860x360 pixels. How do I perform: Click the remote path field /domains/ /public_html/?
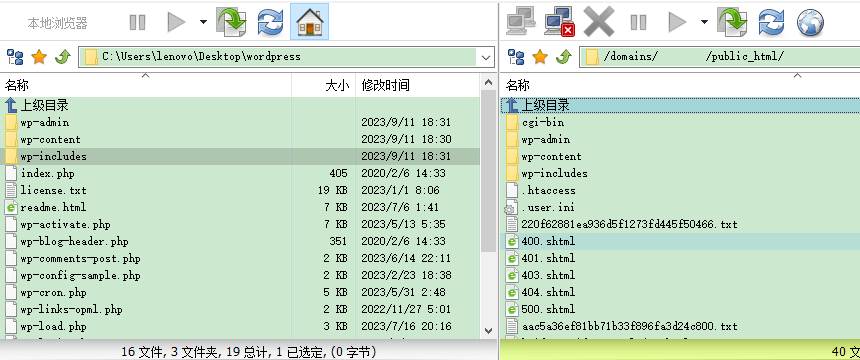[x=720, y=57]
